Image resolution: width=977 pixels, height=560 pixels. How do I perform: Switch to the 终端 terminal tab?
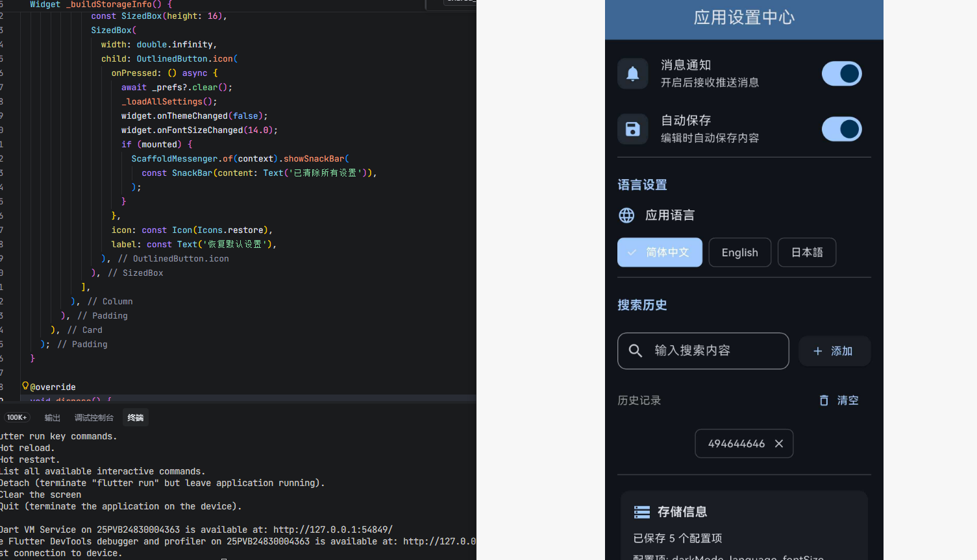pyautogui.click(x=136, y=418)
